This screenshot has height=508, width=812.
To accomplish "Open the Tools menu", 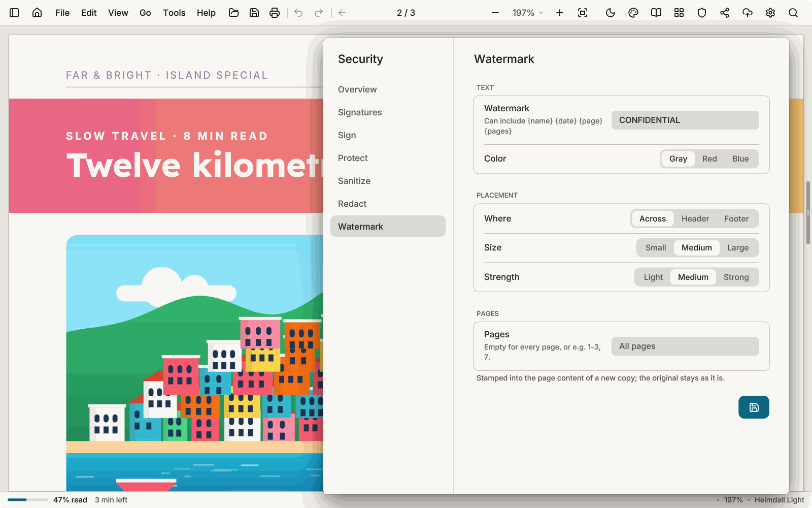I will 174,13.
